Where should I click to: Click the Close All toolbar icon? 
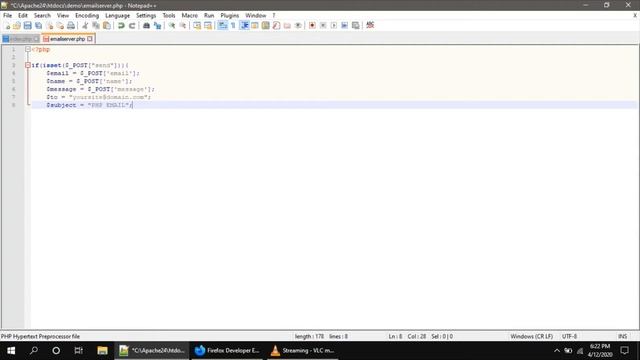coord(60,26)
